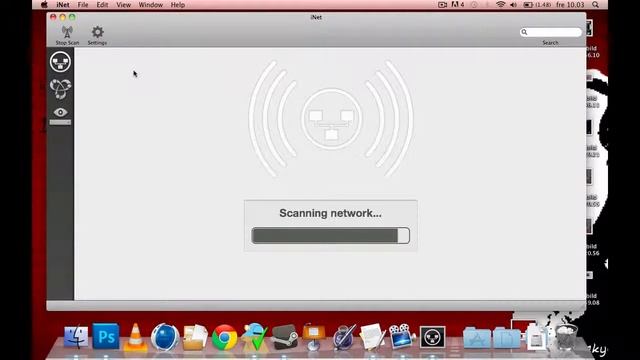Click the Wi-Fi status icon

(500, 5)
